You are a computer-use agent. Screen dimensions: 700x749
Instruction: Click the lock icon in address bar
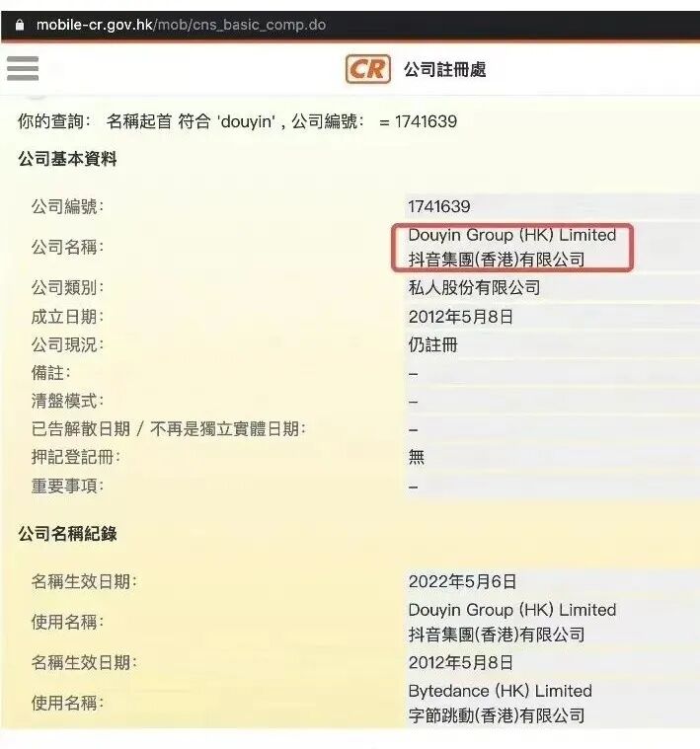point(20,25)
